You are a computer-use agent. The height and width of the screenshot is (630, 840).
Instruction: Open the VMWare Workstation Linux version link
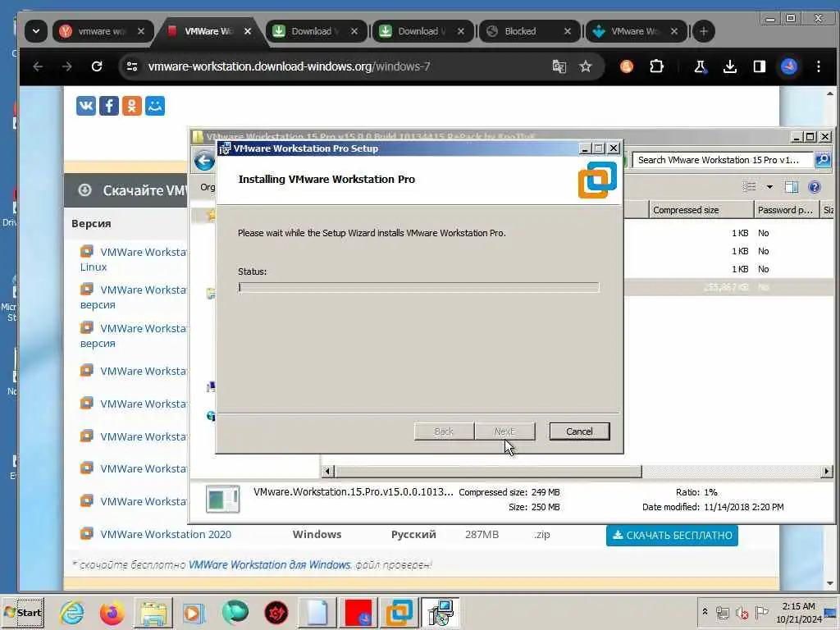(133, 258)
